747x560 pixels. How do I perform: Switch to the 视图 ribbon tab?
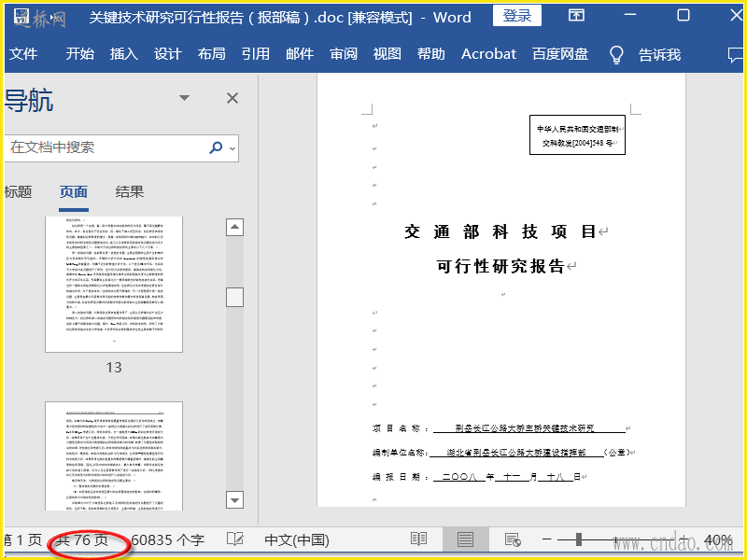tap(387, 54)
